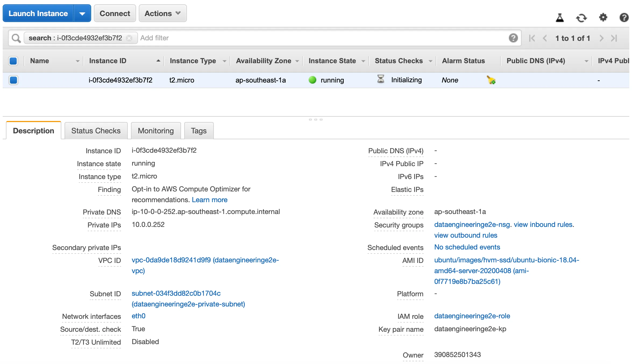Remove the i-0f3cde4932ef3b7f2 search filter
This screenshot has height=364, width=632.
pyautogui.click(x=129, y=38)
